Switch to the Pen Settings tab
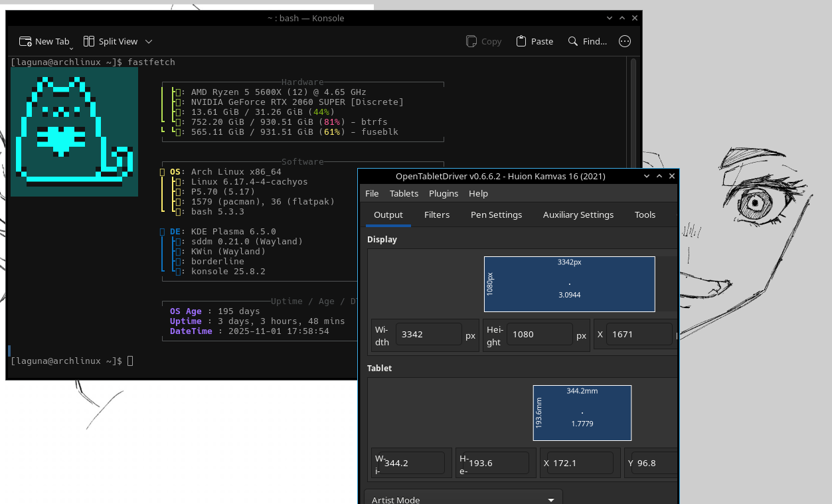 tap(496, 214)
